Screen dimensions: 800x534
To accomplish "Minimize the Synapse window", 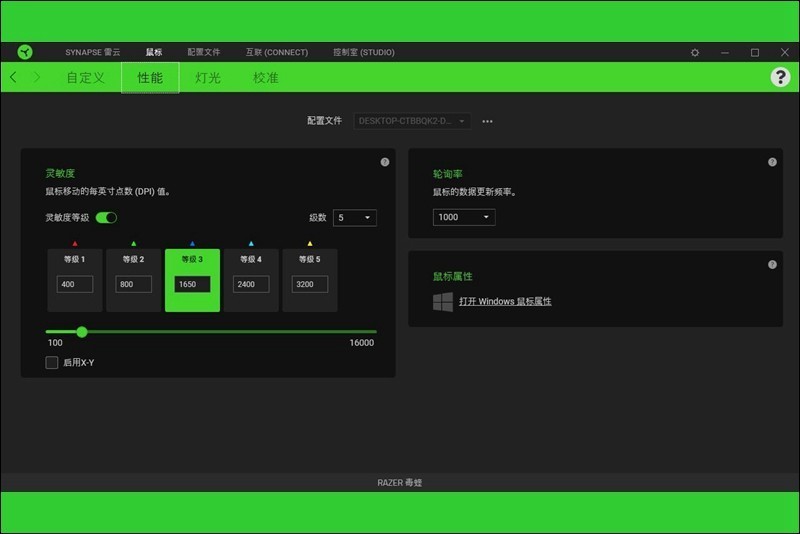I will [724, 53].
